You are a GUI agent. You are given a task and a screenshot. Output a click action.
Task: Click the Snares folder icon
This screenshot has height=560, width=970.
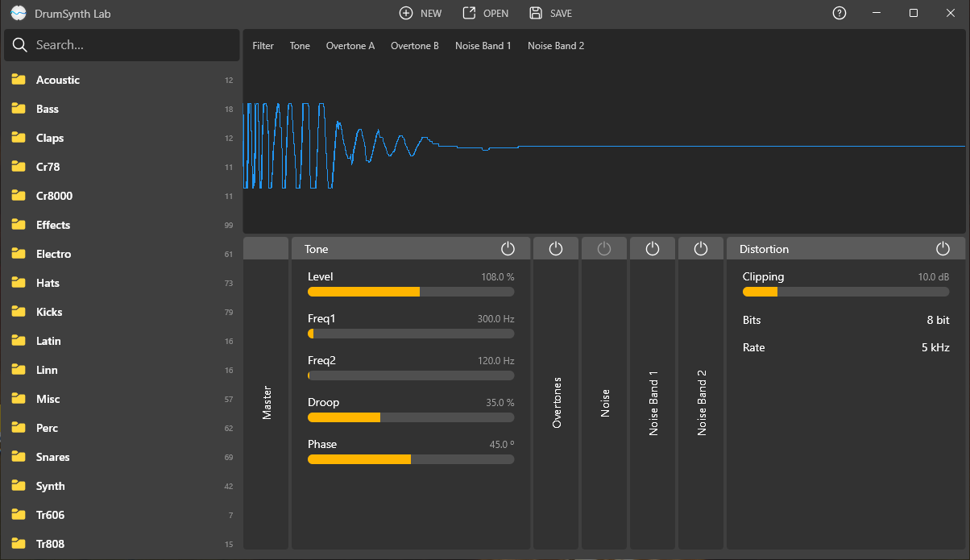tap(19, 457)
